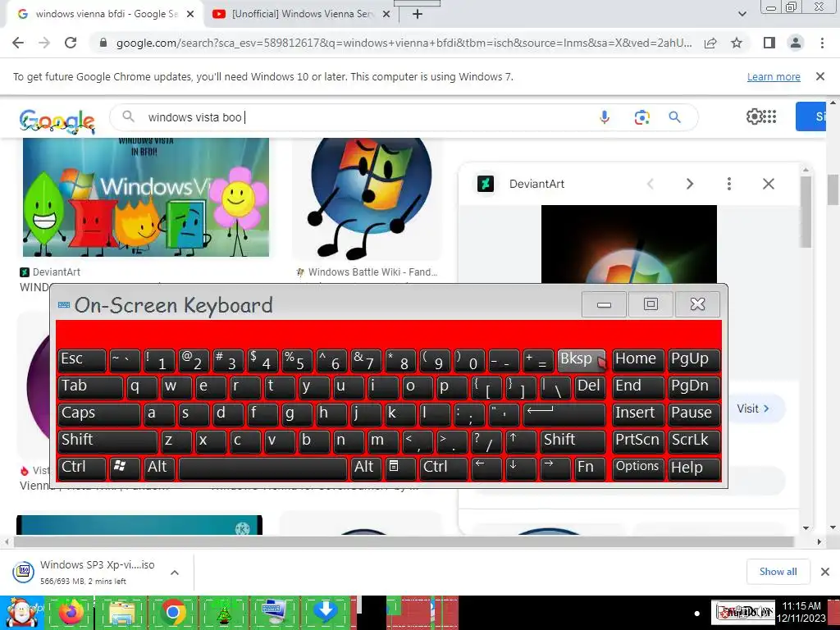Expand the Chrome tab search chevron

[742, 14]
